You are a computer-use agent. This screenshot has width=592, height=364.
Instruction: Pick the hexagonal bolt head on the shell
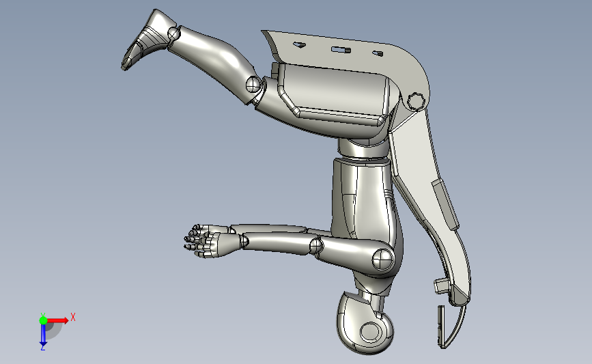[x=417, y=102]
